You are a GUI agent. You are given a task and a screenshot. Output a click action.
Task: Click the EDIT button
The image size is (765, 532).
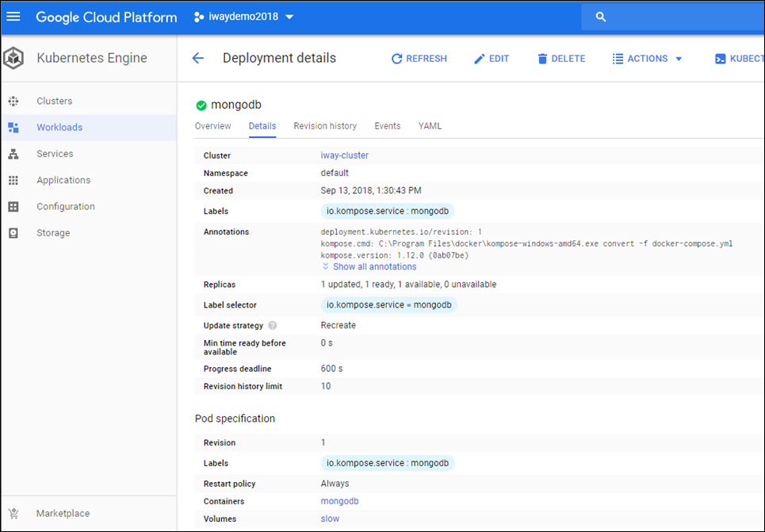click(x=492, y=59)
